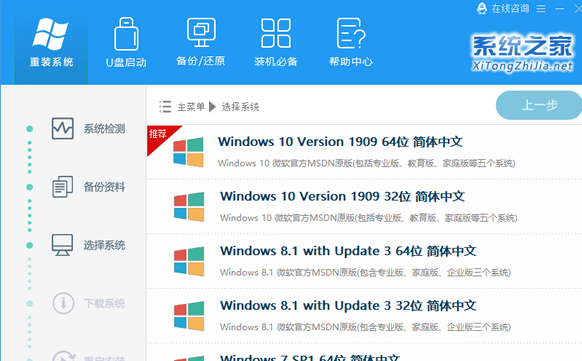The height and width of the screenshot is (361, 582).
Task: Click the 主菜单 breadcrumb link
Action: point(191,107)
